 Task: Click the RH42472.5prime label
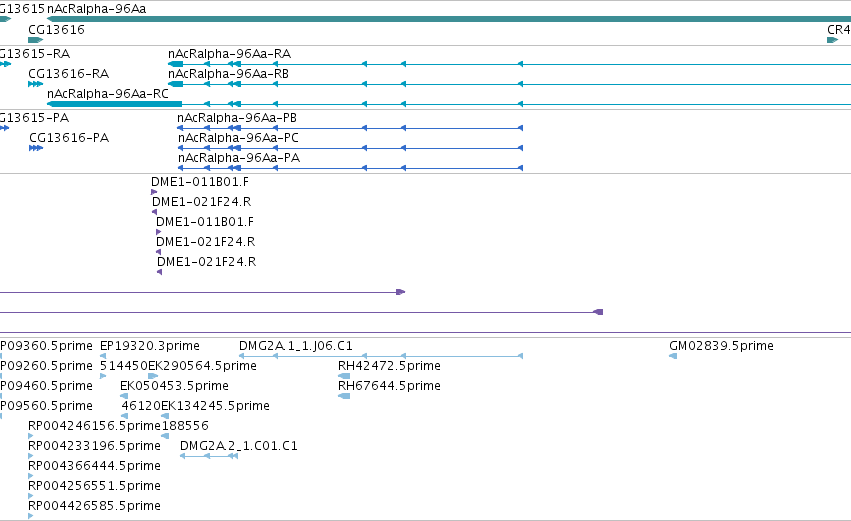(389, 366)
